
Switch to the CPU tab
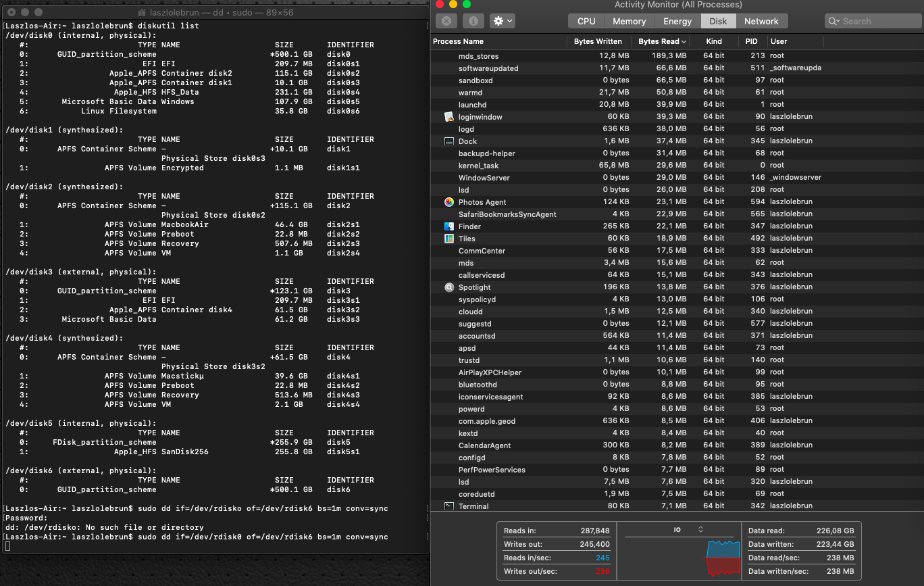[586, 21]
